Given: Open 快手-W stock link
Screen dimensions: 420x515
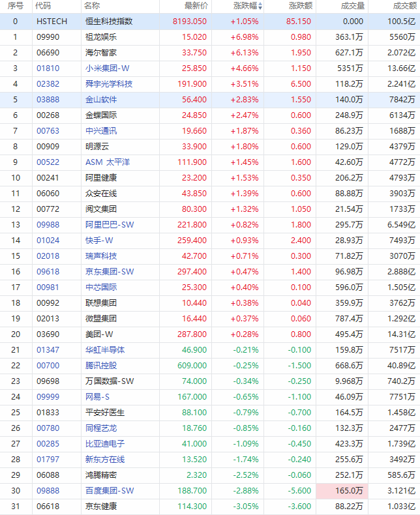Looking at the screenshot, I should pos(99,241).
